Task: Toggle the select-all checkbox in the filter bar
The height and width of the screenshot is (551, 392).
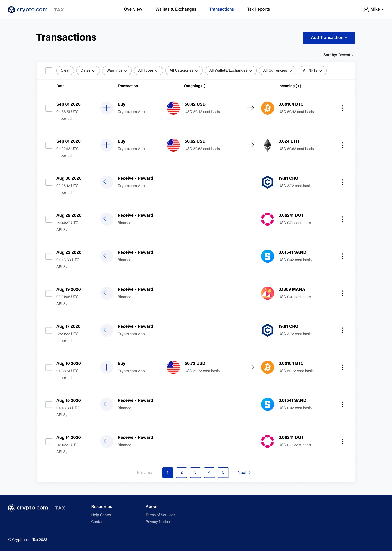Action: 49,71
